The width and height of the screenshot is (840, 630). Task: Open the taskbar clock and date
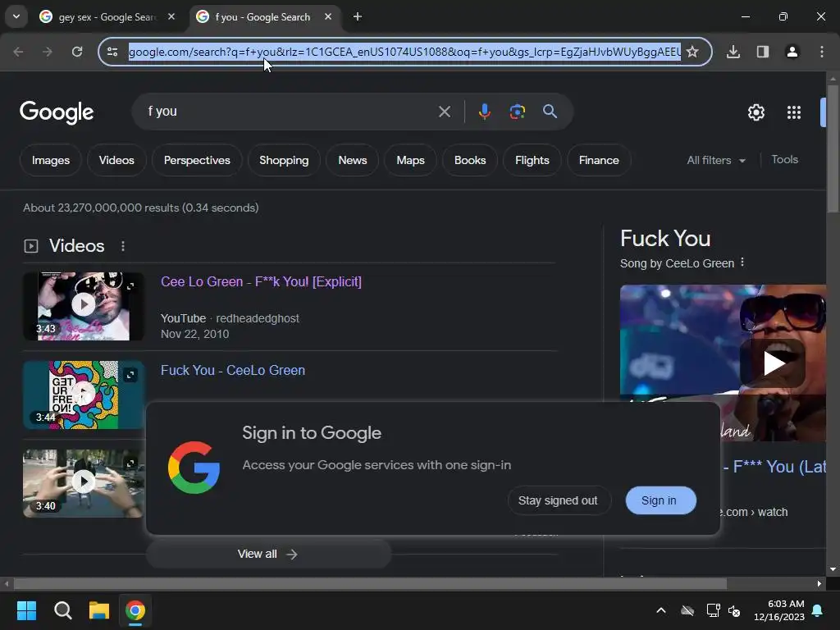point(779,610)
